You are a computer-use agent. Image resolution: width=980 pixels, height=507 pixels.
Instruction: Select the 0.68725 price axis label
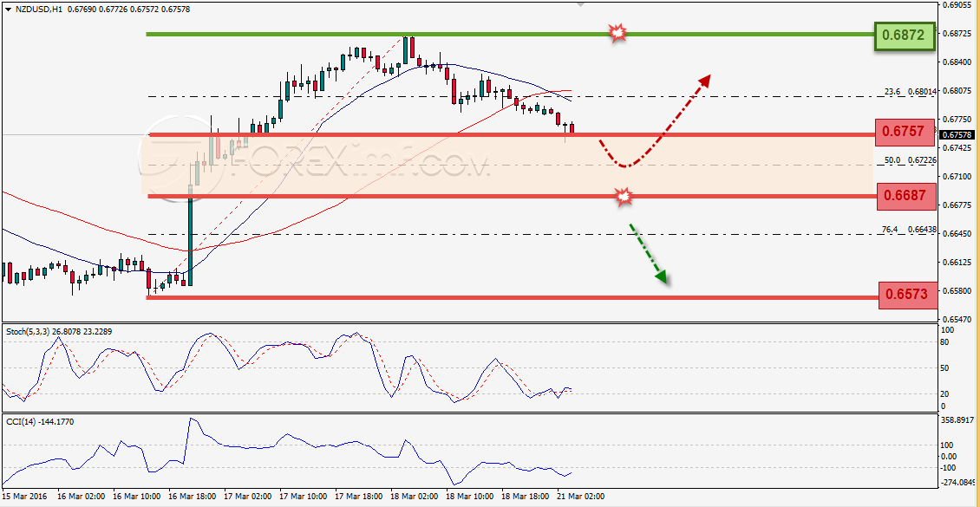click(x=957, y=33)
